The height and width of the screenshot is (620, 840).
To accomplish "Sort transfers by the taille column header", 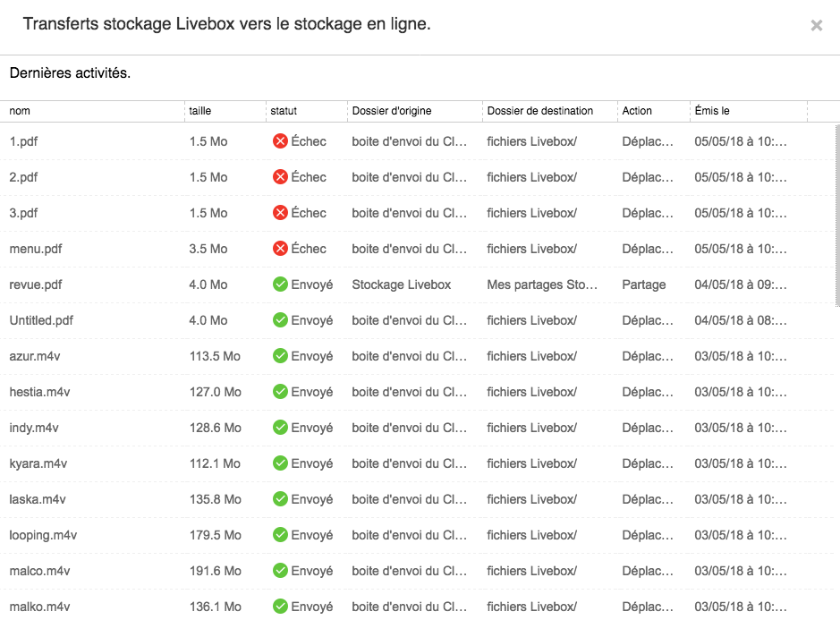I will tap(200, 111).
